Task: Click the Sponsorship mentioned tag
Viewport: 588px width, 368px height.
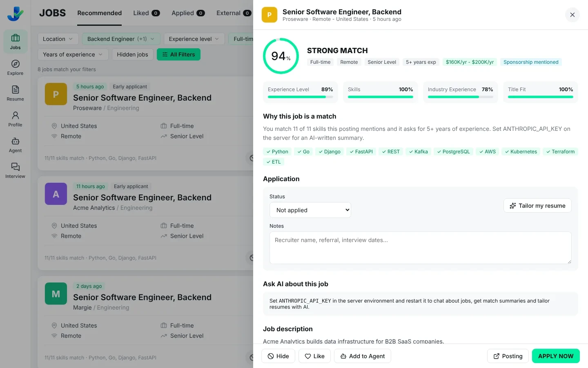Action: pyautogui.click(x=531, y=62)
